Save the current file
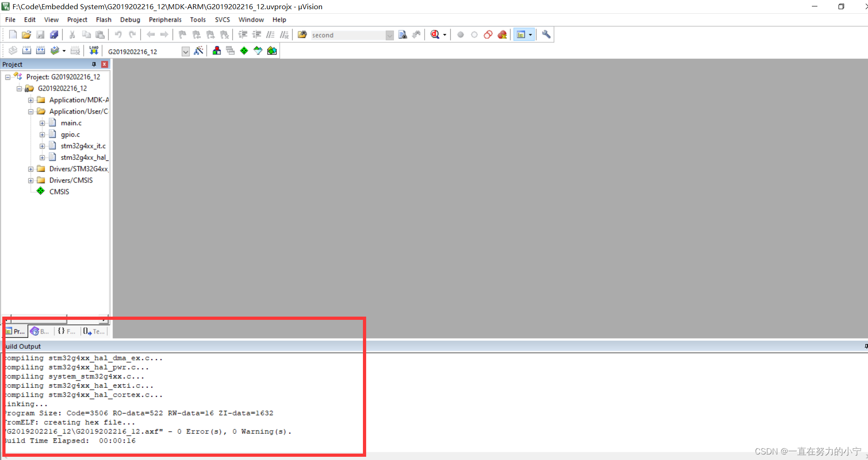This screenshot has width=868, height=460. click(x=40, y=34)
